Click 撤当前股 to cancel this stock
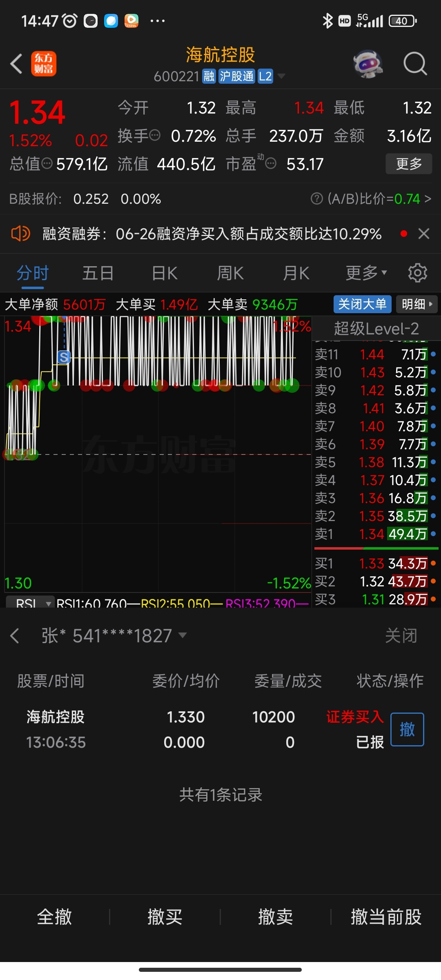This screenshot has height=980, width=441. click(x=386, y=917)
